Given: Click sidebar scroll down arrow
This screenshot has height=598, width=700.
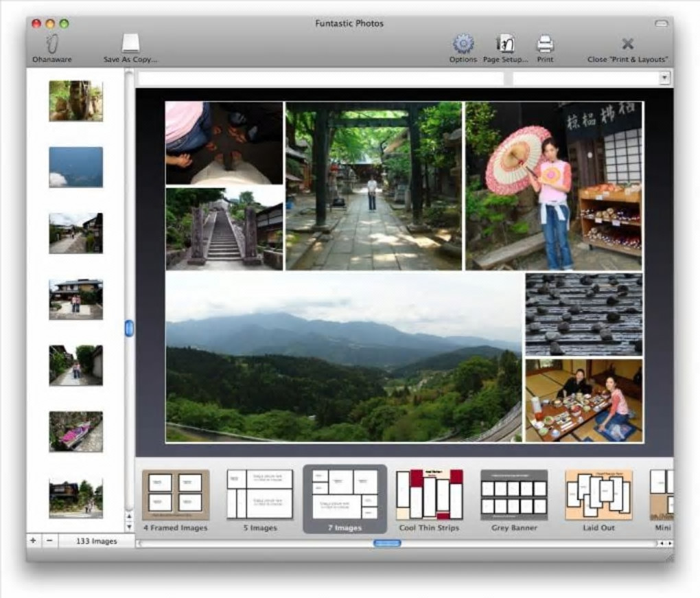Looking at the screenshot, I should click(x=129, y=527).
